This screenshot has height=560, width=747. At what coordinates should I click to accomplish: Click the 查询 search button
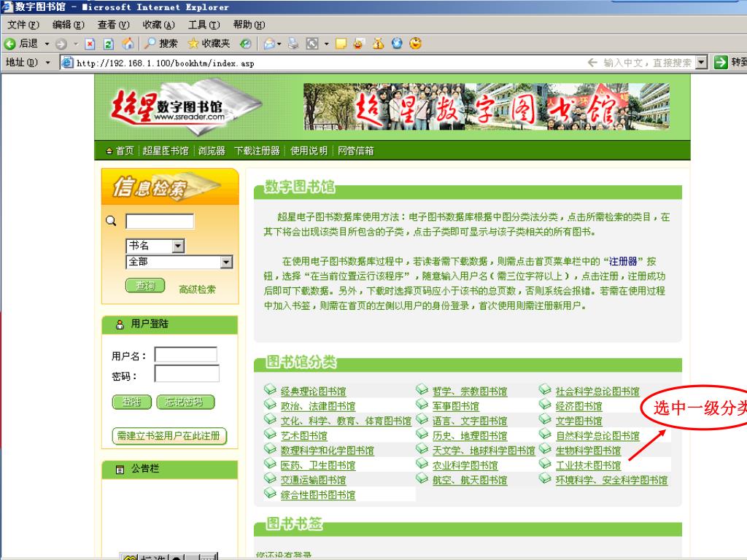[145, 285]
